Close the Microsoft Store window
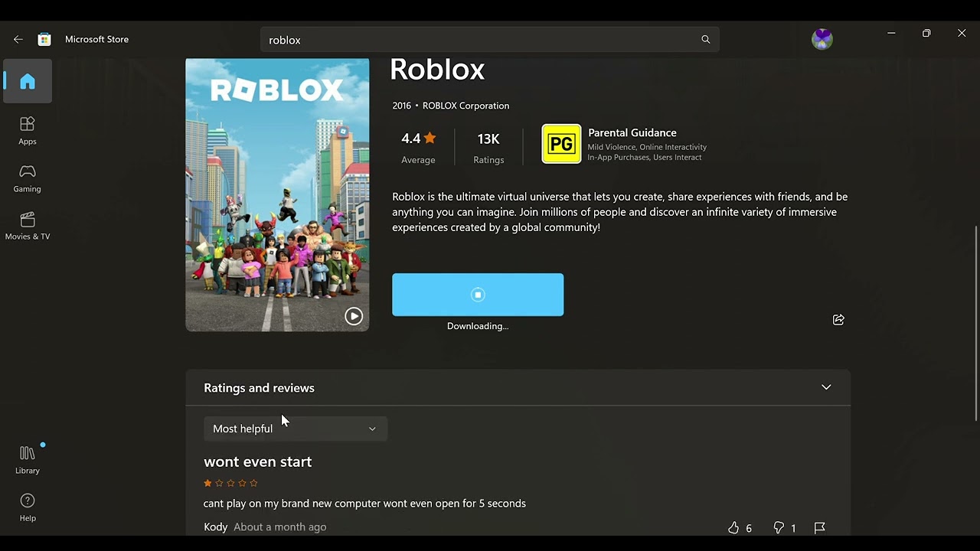The image size is (980, 551). click(962, 33)
